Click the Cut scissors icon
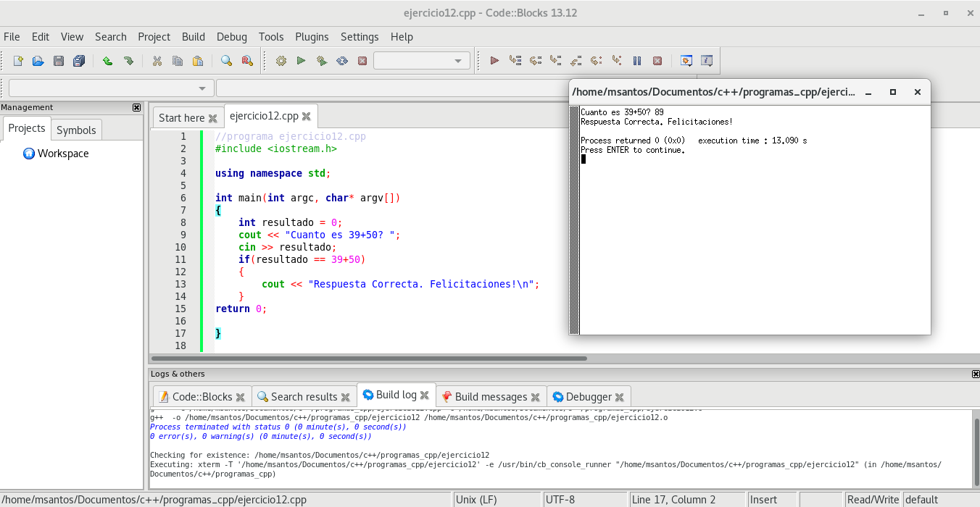This screenshot has width=980, height=507. (x=157, y=61)
